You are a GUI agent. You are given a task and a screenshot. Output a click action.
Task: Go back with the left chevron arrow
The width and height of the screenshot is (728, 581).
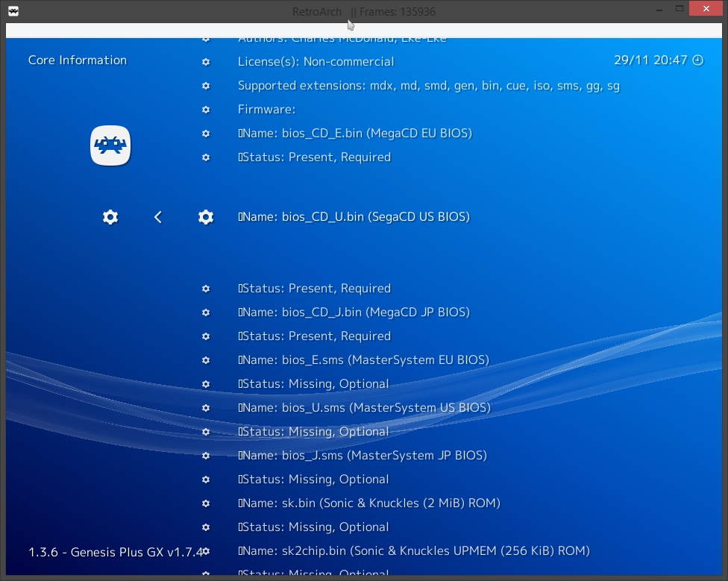(158, 217)
